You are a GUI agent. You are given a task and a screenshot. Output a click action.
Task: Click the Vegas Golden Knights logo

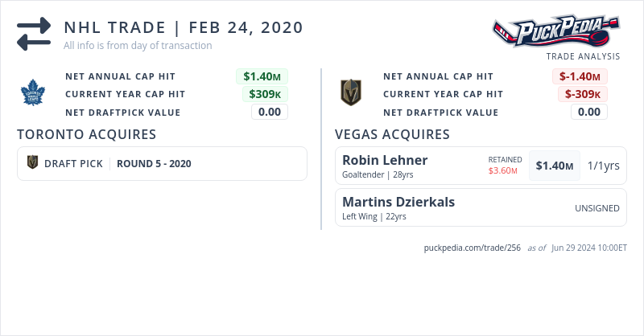350,93
